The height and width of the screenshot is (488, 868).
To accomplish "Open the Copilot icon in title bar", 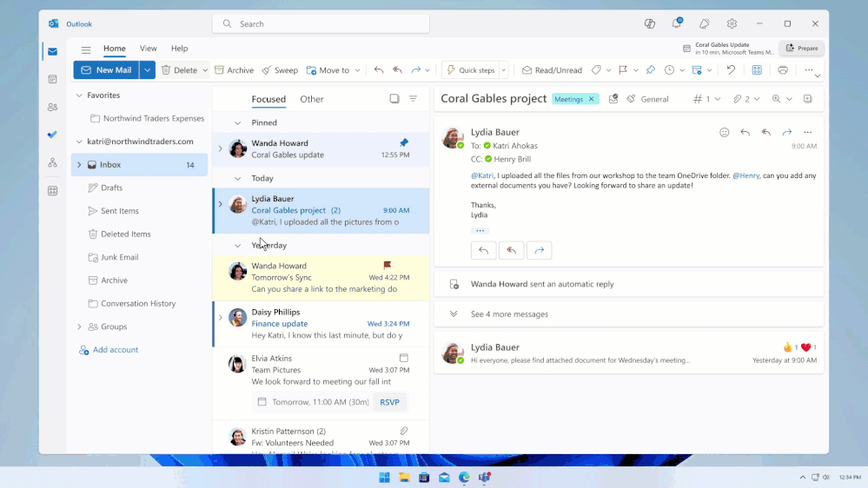I will click(649, 23).
